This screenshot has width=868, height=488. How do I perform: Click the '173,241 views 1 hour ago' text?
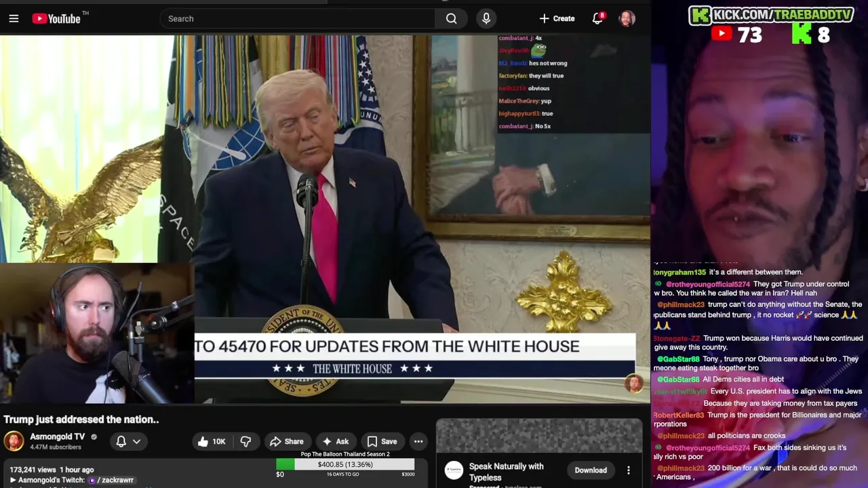tap(52, 470)
